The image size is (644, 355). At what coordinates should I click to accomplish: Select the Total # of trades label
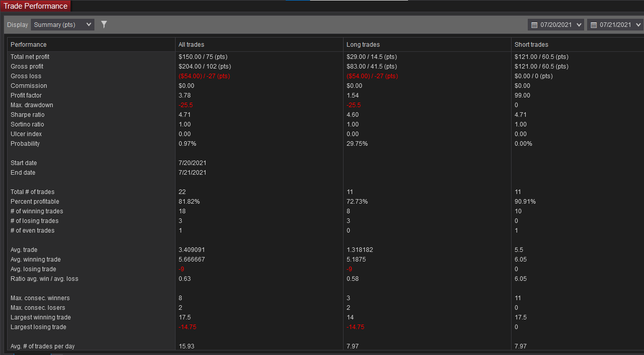[32, 192]
